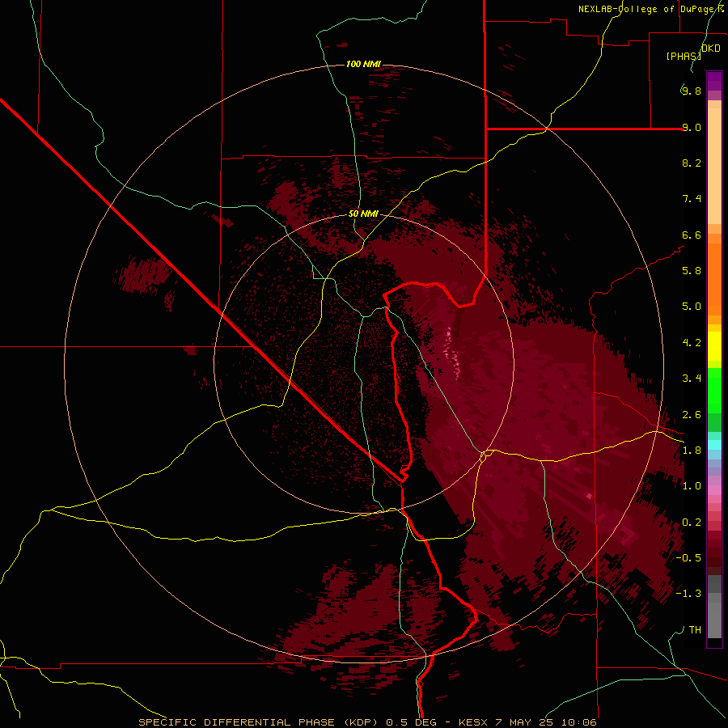The image size is (728, 728).
Task: Pick the yellow color bar segment
Action: (x=714, y=346)
